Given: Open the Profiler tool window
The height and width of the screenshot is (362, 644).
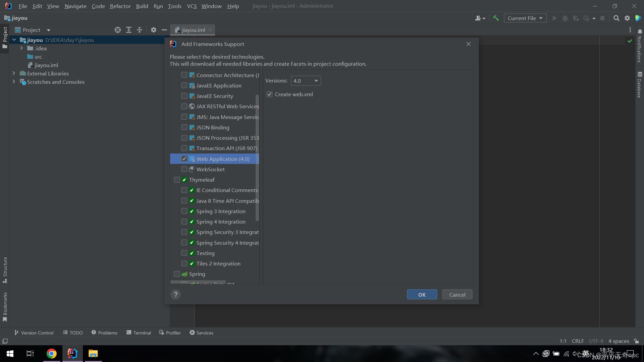Looking at the screenshot, I should 170,333.
